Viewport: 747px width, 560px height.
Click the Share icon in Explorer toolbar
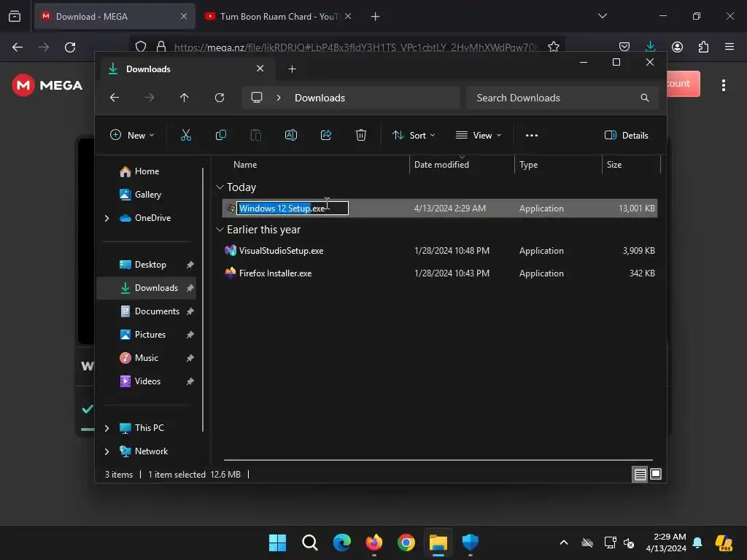tap(326, 135)
